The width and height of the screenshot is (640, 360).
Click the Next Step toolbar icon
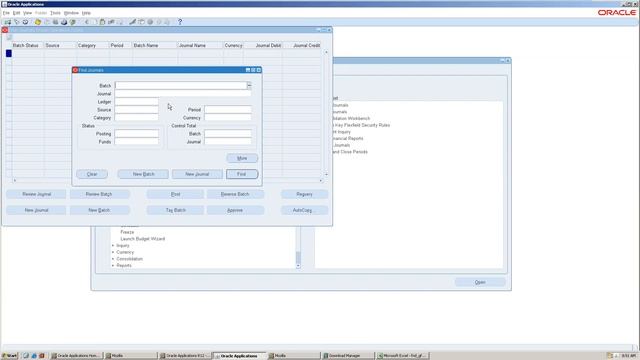(47, 22)
